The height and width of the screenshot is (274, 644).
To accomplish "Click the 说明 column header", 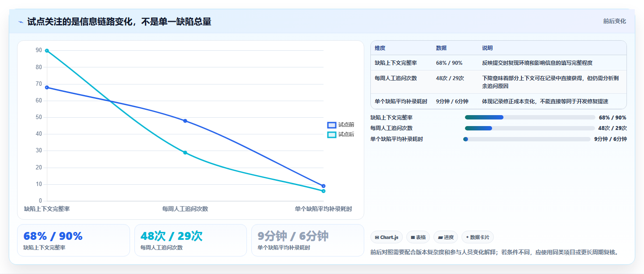I will (x=488, y=48).
